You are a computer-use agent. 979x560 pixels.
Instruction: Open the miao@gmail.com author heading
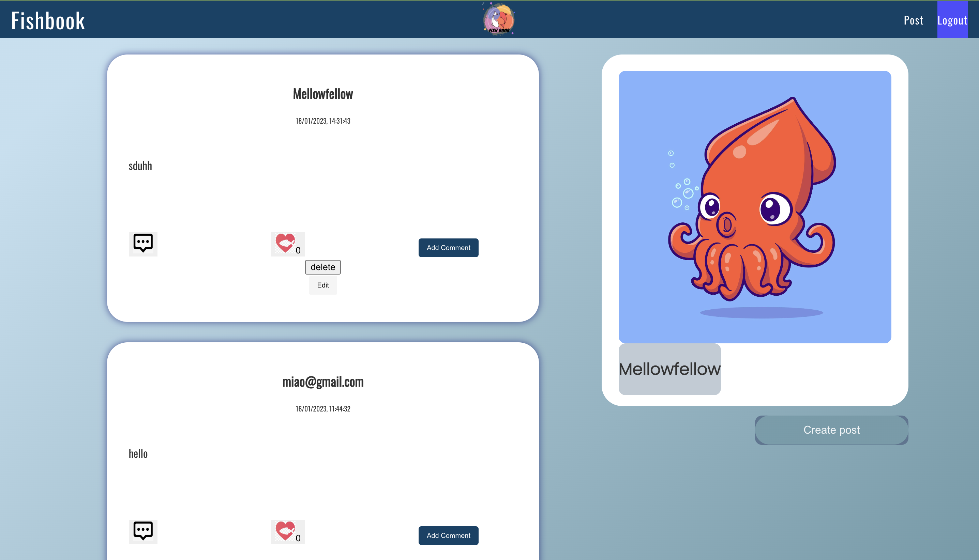322,382
